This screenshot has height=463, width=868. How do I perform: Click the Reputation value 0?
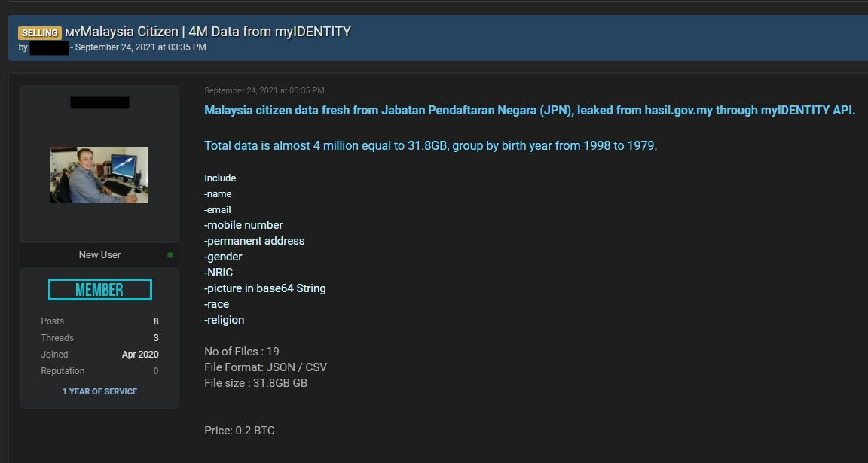click(x=155, y=371)
